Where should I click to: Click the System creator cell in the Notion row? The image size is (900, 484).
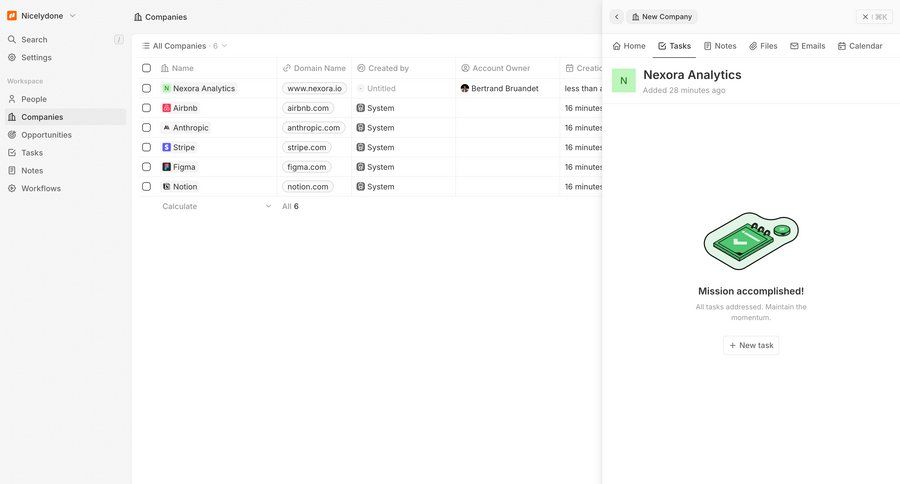(375, 187)
